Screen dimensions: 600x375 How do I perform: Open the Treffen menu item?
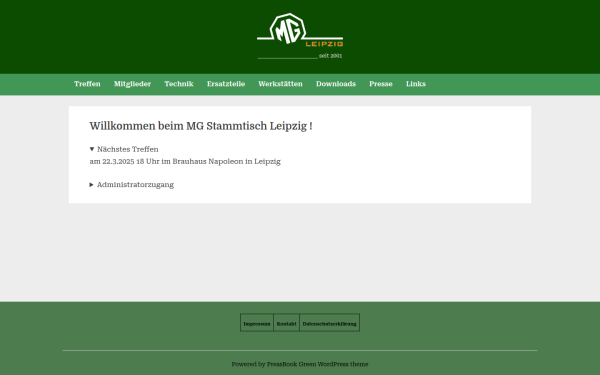click(x=87, y=84)
